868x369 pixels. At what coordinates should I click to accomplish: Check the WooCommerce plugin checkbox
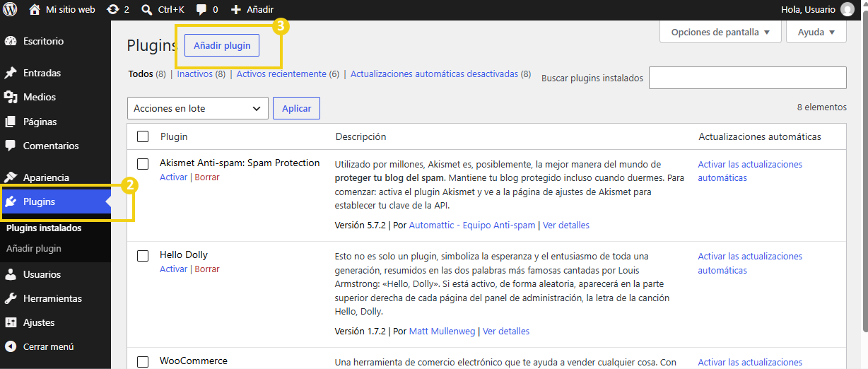click(x=143, y=362)
